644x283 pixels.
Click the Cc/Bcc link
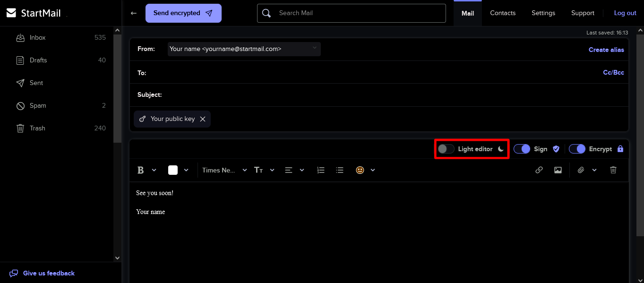pyautogui.click(x=613, y=72)
